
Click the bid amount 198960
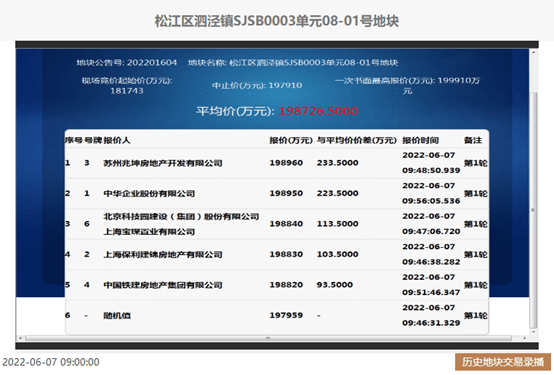(x=286, y=163)
